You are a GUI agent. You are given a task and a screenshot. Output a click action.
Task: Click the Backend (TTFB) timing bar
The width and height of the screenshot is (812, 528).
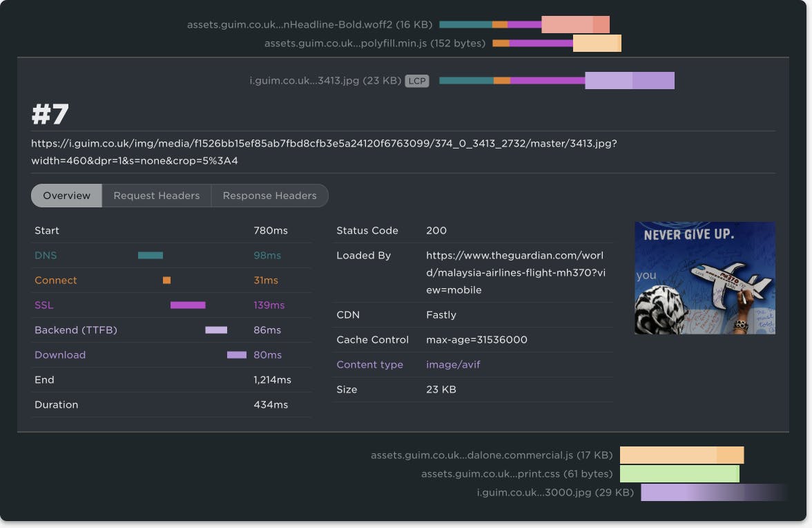coord(216,330)
